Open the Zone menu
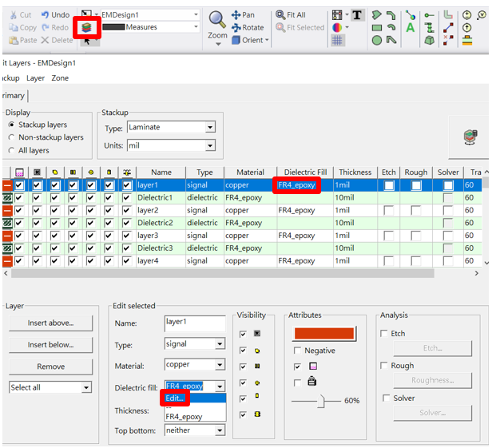Viewport: 496px width, 448px height. click(x=60, y=78)
